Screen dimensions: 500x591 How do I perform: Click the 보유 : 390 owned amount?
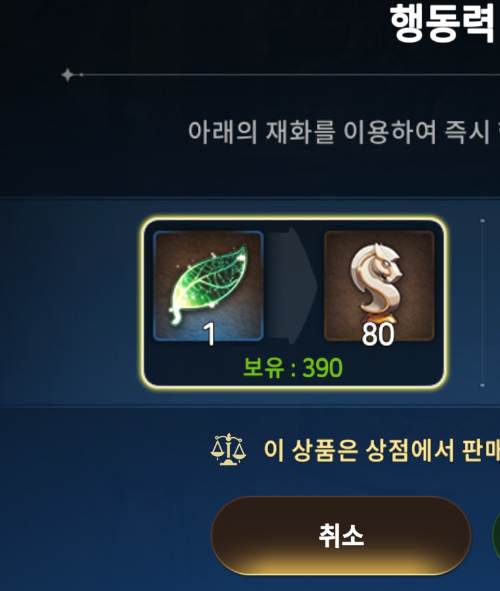coord(293,367)
